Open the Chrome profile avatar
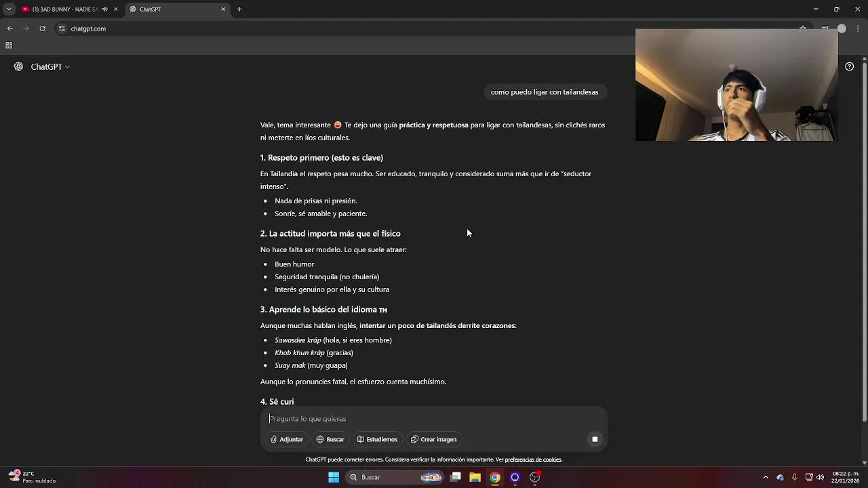 (842, 28)
